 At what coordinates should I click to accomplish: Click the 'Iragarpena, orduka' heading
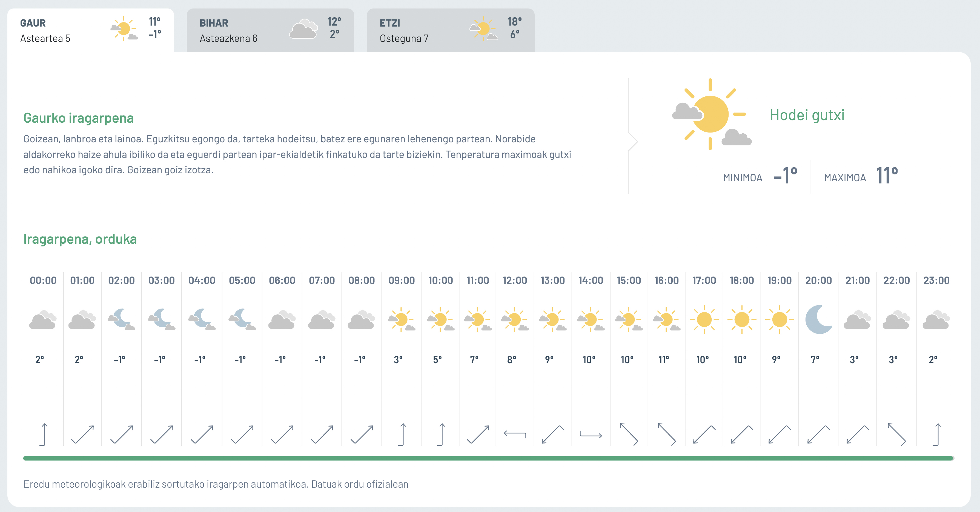tap(80, 239)
